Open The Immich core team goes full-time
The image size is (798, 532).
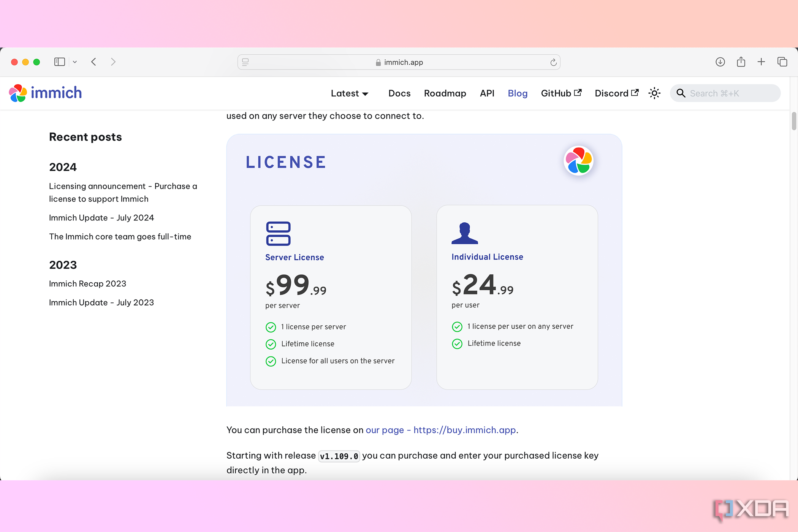pyautogui.click(x=120, y=237)
